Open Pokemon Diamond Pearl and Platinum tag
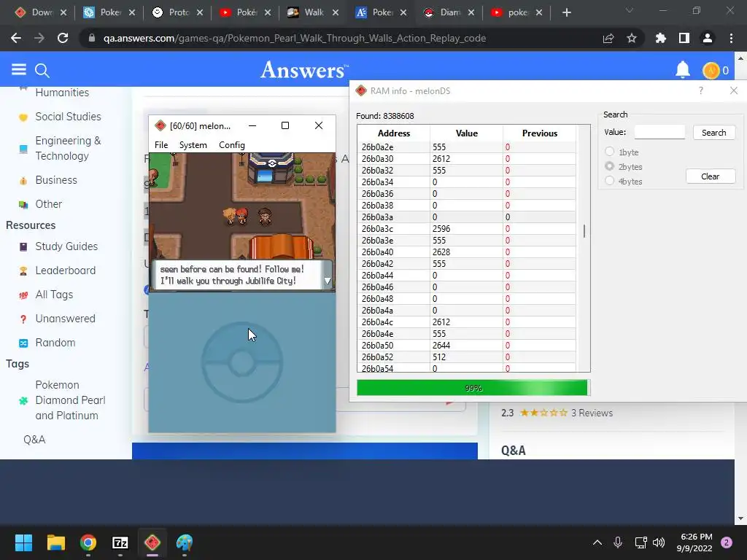The width and height of the screenshot is (747, 560). click(70, 400)
